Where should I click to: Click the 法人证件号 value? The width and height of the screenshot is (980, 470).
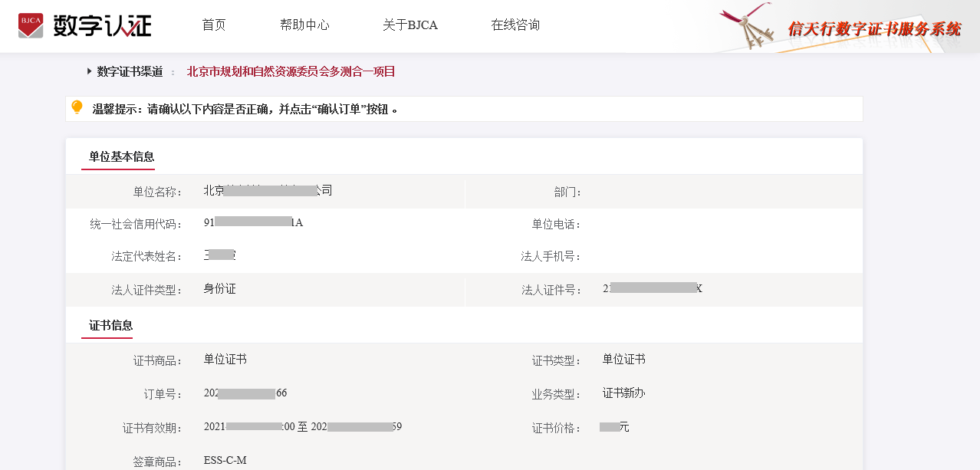pyautogui.click(x=653, y=289)
